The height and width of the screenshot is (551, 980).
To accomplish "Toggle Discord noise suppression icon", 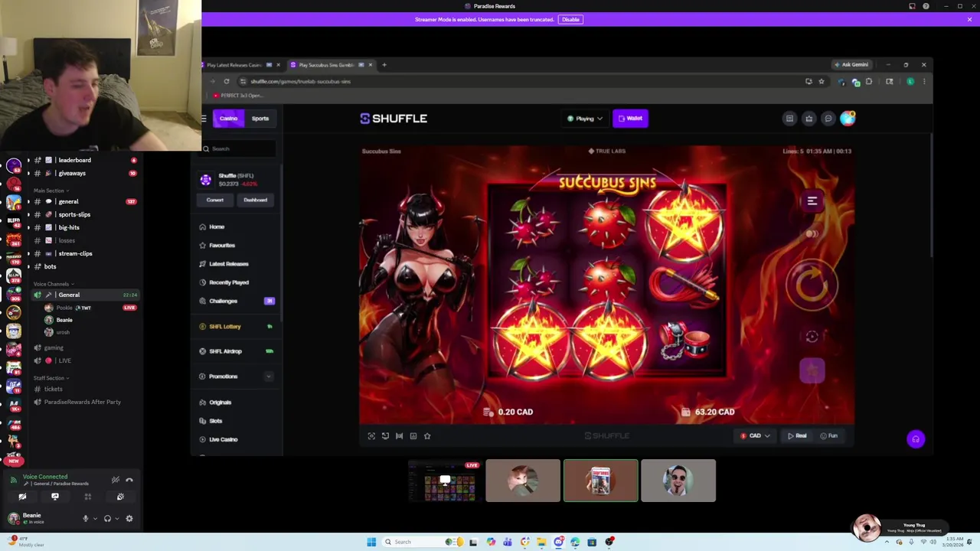I will coord(116,480).
